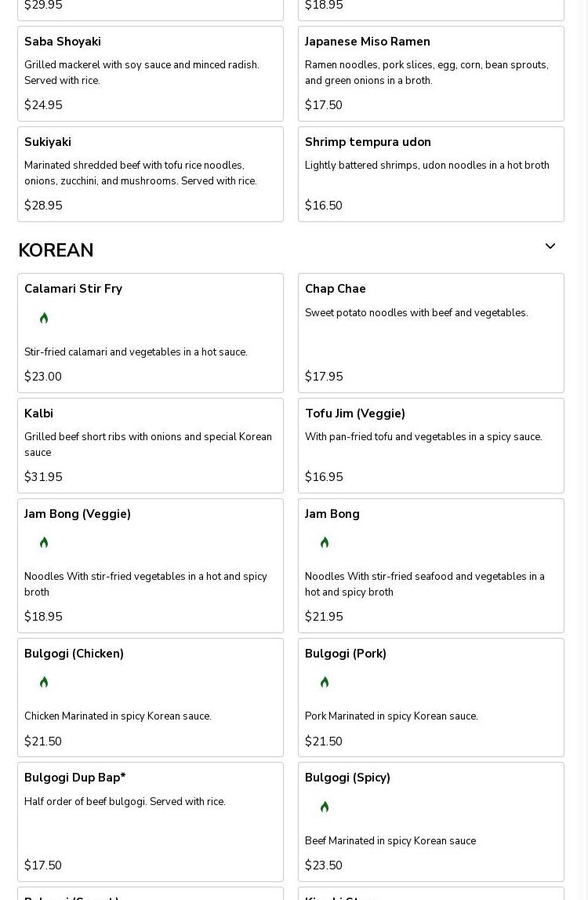Select the Bulgogi Dup Bap* card
Screen dimensions: 588x900
coord(150,822)
